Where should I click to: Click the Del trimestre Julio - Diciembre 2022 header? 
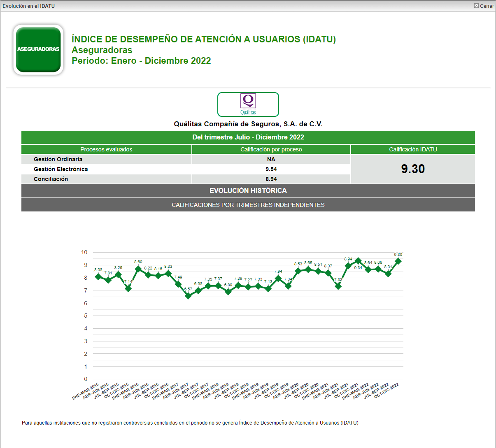(248, 137)
